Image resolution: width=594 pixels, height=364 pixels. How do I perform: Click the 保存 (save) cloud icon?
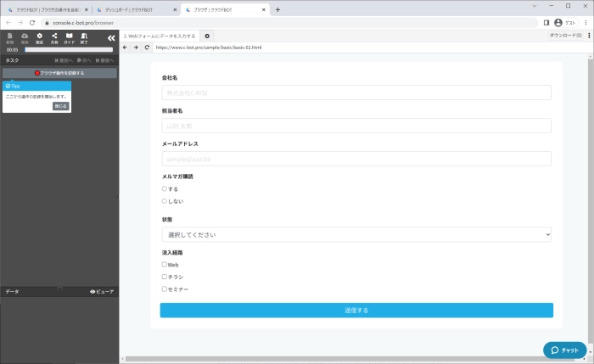click(24, 37)
